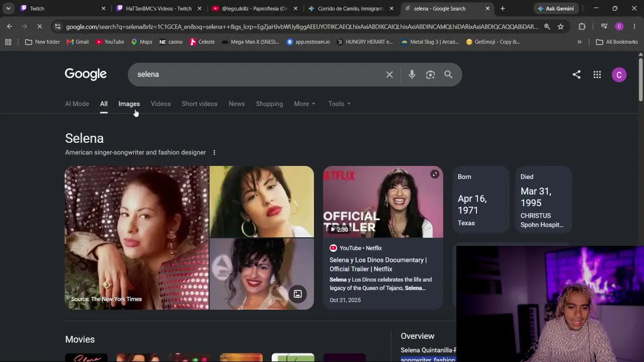Switch to Short videos results
644x362 pixels.
pyautogui.click(x=199, y=104)
